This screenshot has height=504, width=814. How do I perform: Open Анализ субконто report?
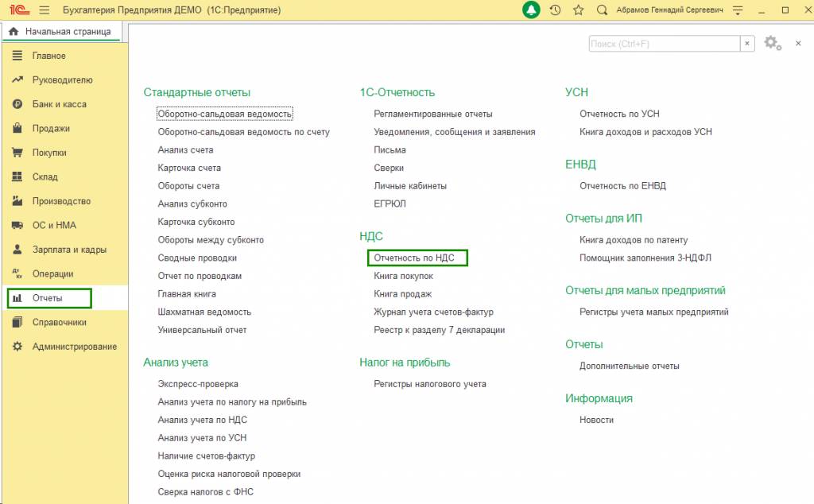pos(192,204)
